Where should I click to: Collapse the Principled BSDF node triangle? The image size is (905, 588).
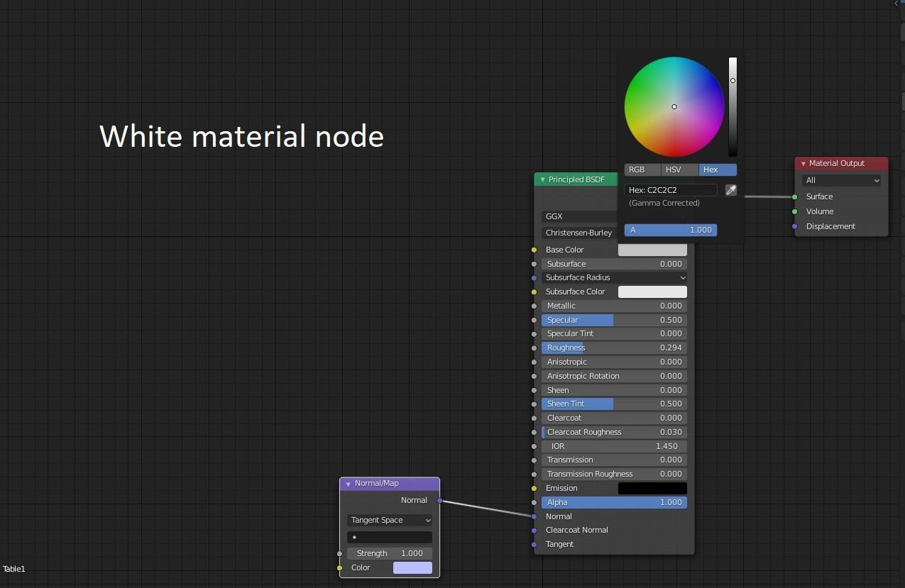coord(542,180)
